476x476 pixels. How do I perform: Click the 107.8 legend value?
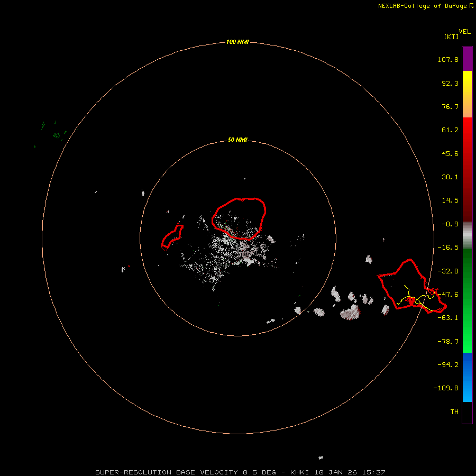[448, 59]
